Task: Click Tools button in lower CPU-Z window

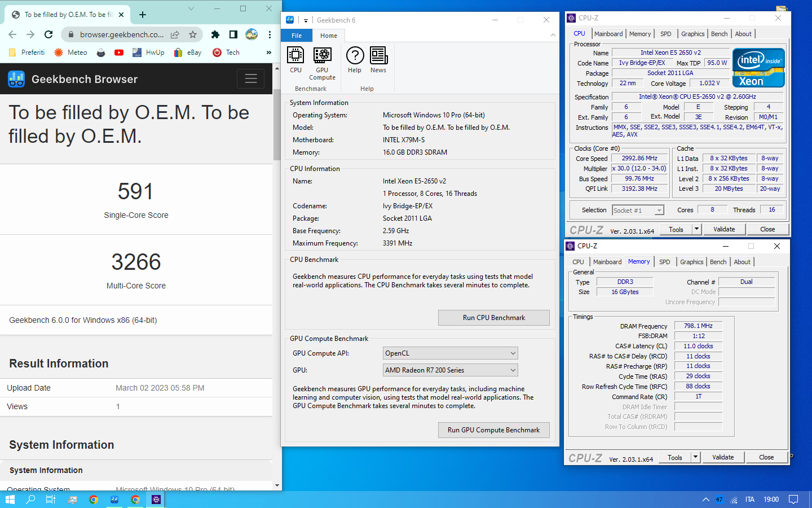Action: pyautogui.click(x=675, y=457)
